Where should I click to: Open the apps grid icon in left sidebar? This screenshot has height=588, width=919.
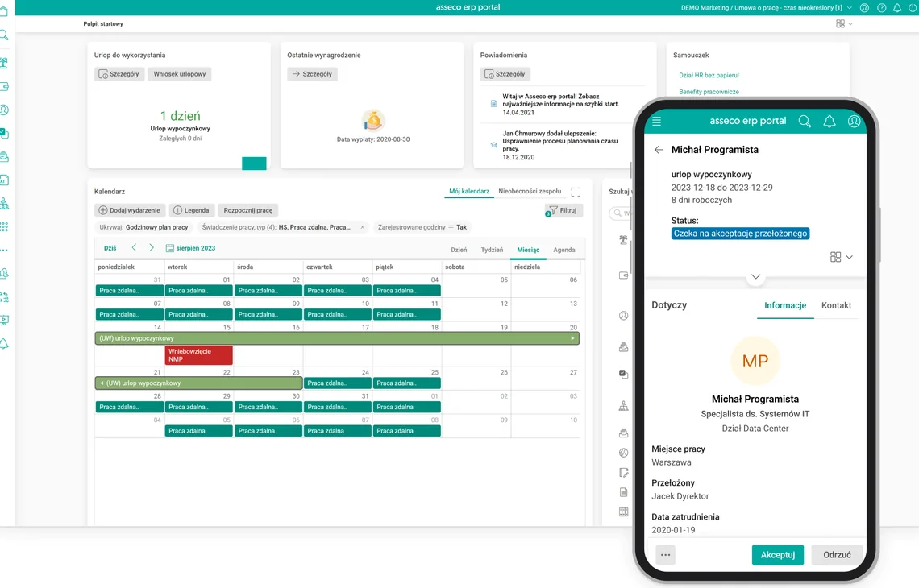(x=3, y=226)
